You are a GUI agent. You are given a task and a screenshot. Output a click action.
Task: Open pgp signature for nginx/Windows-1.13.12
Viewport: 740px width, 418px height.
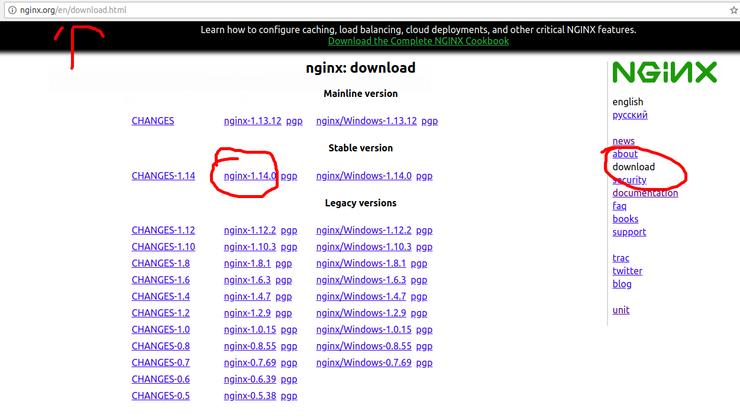coord(429,121)
